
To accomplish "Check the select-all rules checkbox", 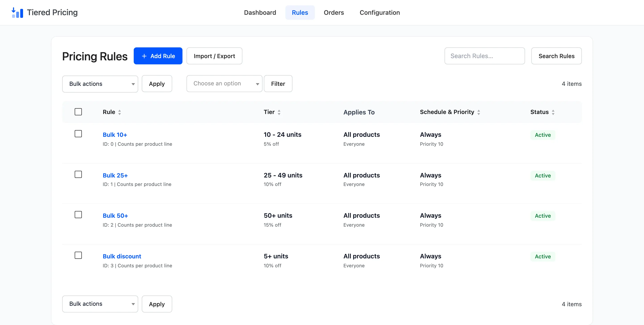I will pyautogui.click(x=78, y=112).
